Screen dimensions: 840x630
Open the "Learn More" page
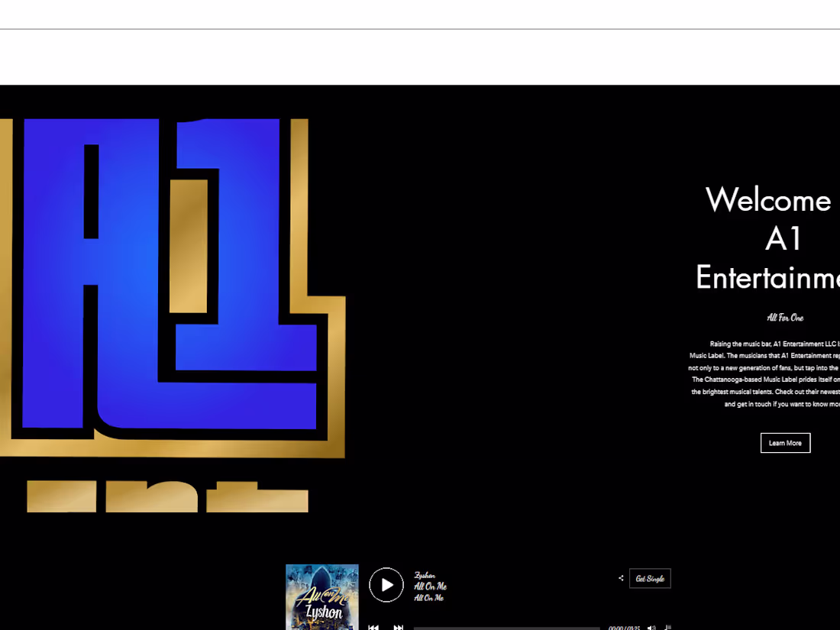[785, 443]
